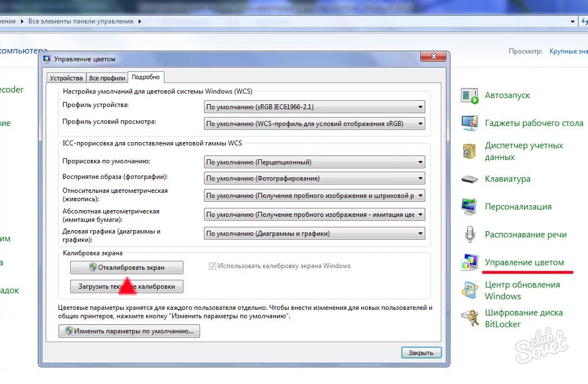Expand the Профиль устройства dropdown
588x384 pixels.
click(314, 107)
